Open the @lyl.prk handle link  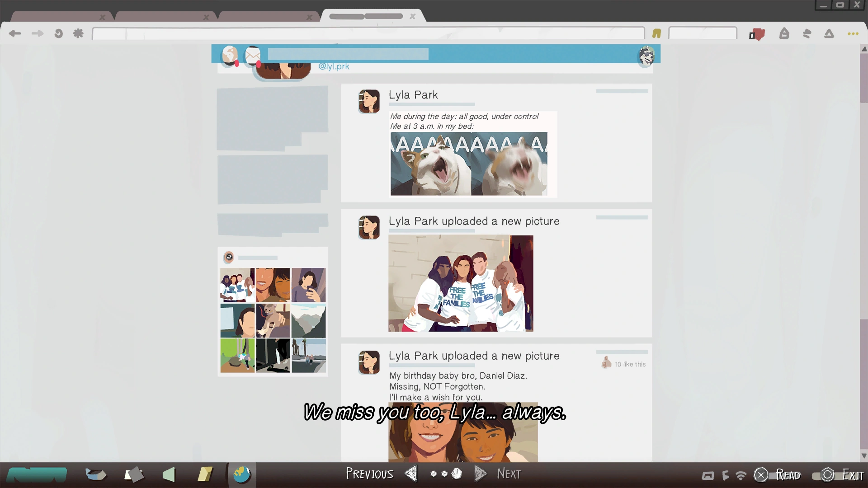coord(334,66)
